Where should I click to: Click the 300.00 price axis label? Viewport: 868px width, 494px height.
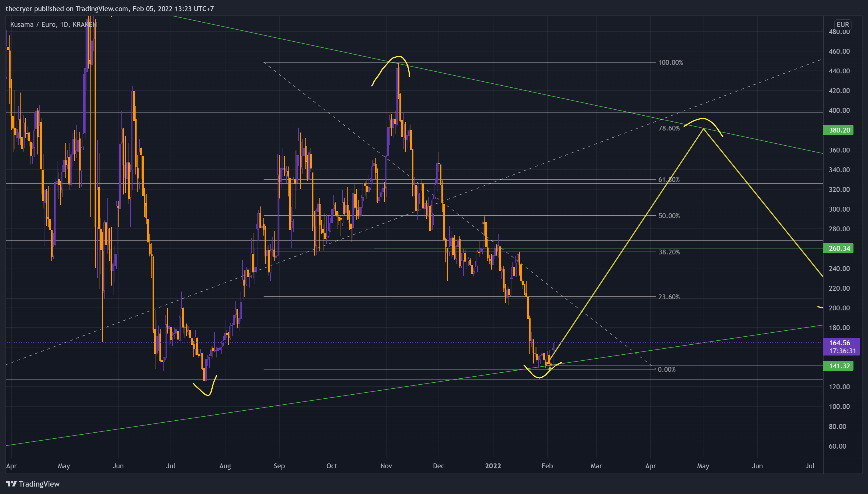pyautogui.click(x=839, y=209)
